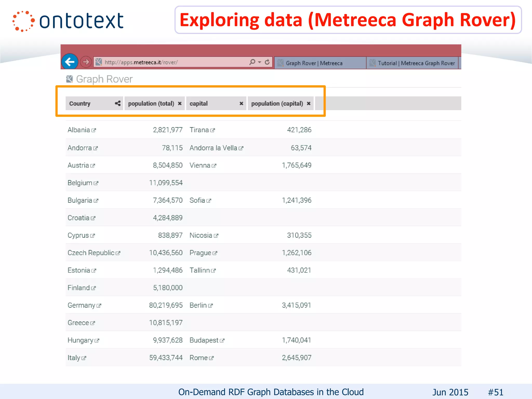Open the Croatia external link icon
This screenshot has width=532, height=399.
(x=93, y=218)
